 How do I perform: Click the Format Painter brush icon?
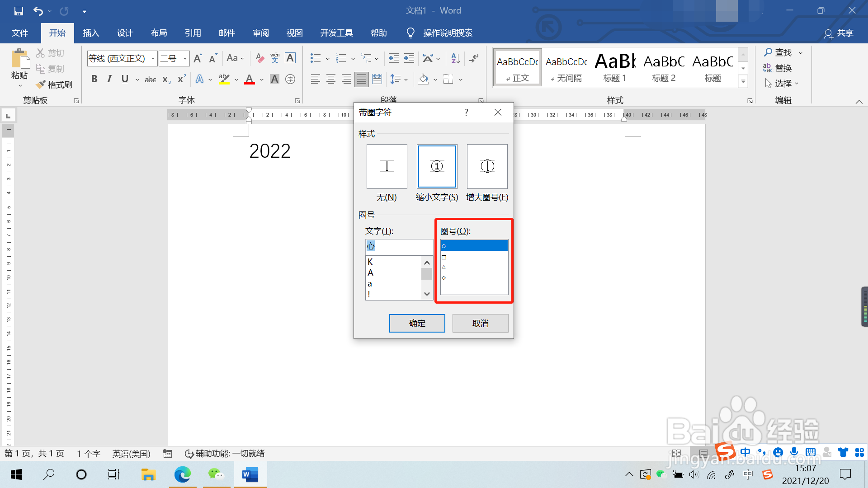[41, 84]
